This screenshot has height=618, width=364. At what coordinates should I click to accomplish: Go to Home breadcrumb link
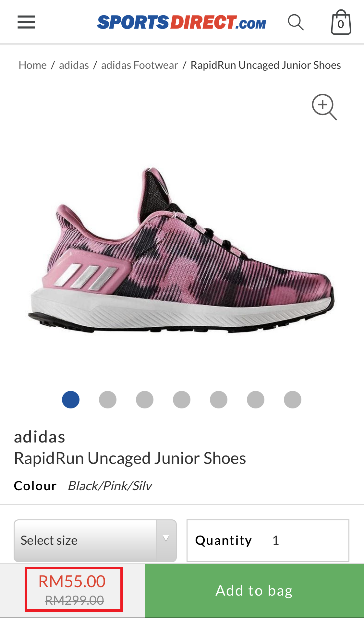[x=33, y=65]
